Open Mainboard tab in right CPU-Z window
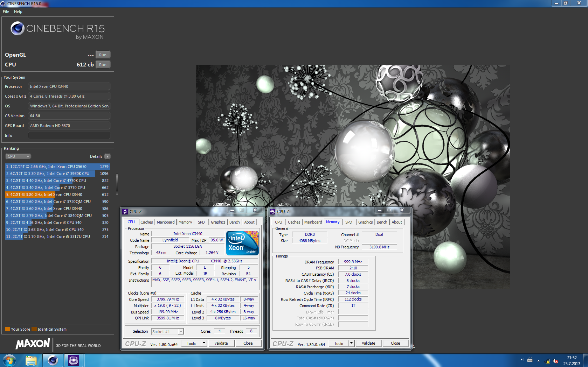 point(313,222)
